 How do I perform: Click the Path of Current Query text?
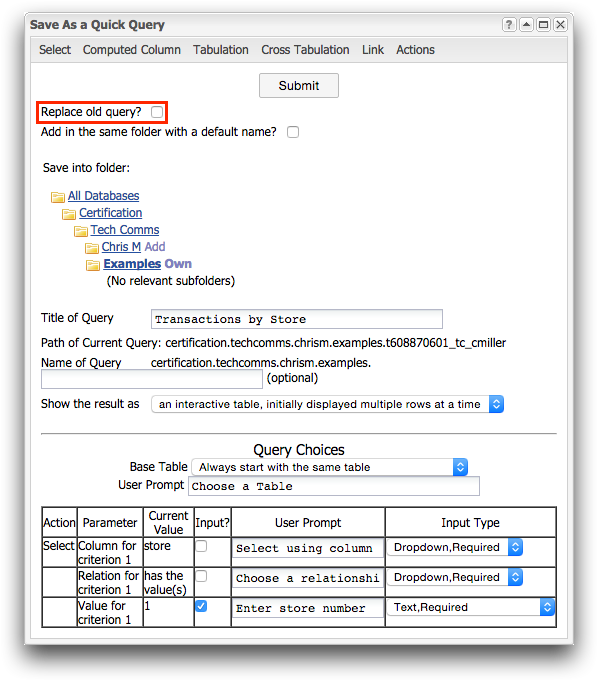tap(274, 343)
